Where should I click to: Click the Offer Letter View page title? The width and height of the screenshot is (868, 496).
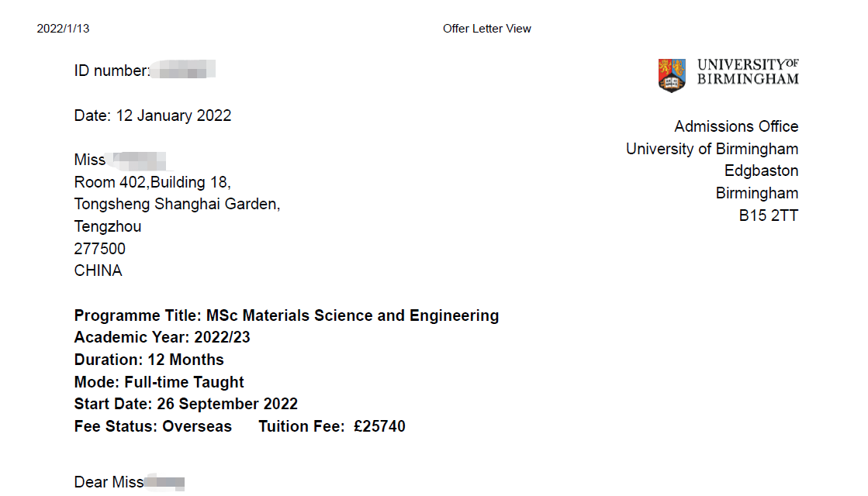coord(486,29)
